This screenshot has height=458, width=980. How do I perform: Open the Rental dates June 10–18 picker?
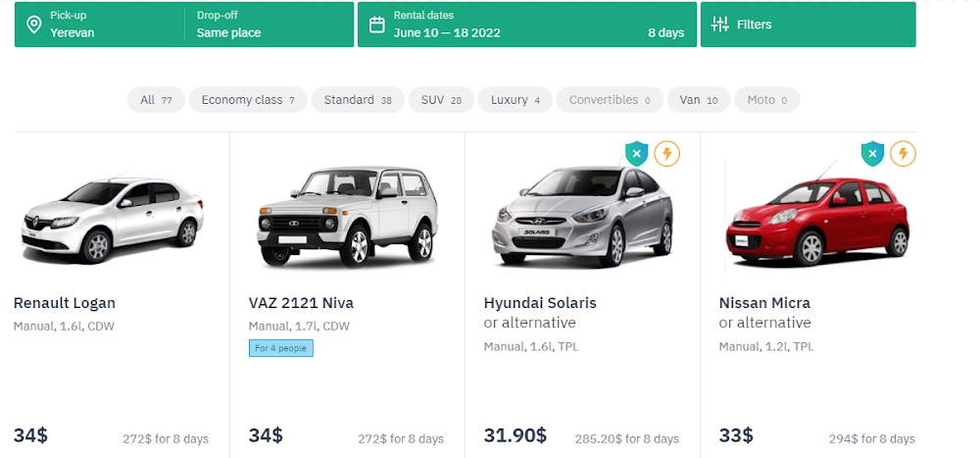[529, 25]
